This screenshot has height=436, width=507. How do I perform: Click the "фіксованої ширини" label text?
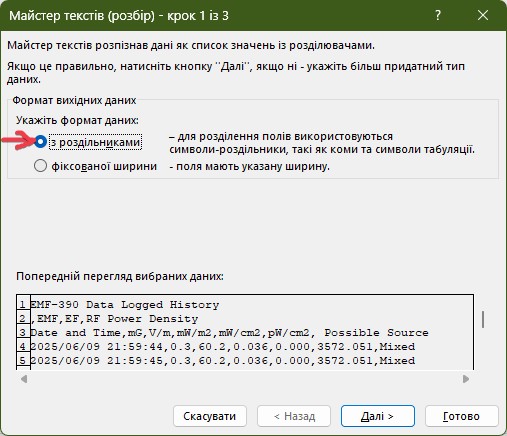tap(104, 166)
